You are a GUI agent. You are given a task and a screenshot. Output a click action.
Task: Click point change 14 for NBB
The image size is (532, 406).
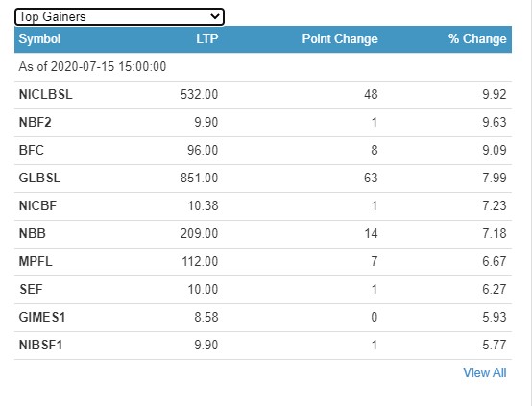coord(371,233)
